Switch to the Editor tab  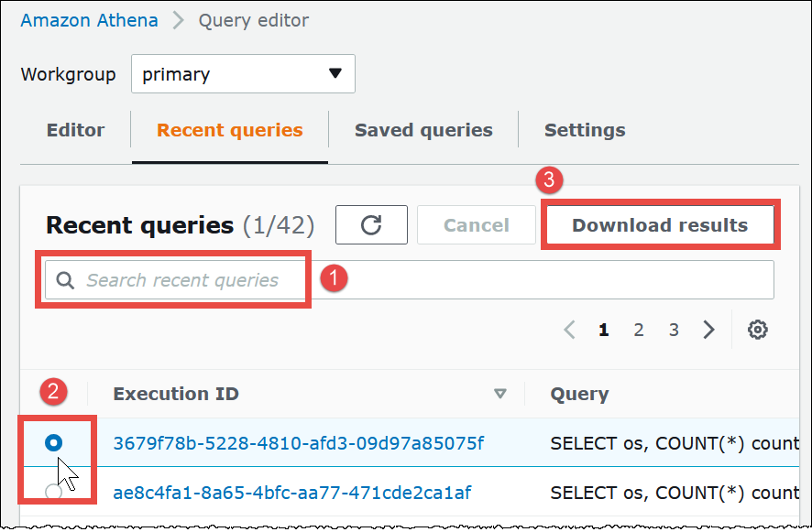pos(75,130)
